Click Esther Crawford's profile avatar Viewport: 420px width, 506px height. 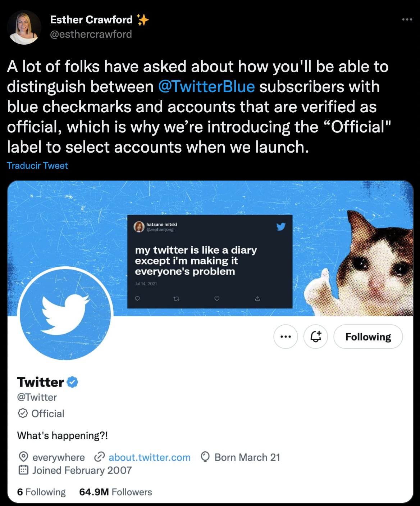(x=24, y=27)
